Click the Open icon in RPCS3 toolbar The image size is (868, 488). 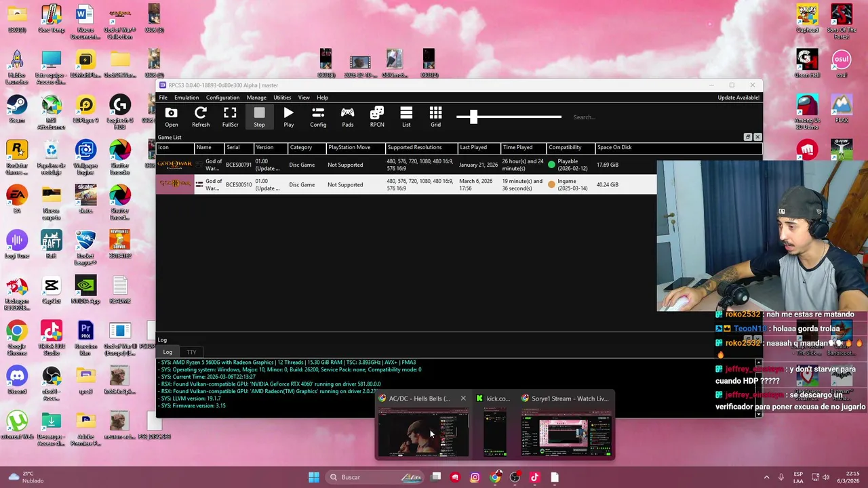pyautogui.click(x=171, y=117)
